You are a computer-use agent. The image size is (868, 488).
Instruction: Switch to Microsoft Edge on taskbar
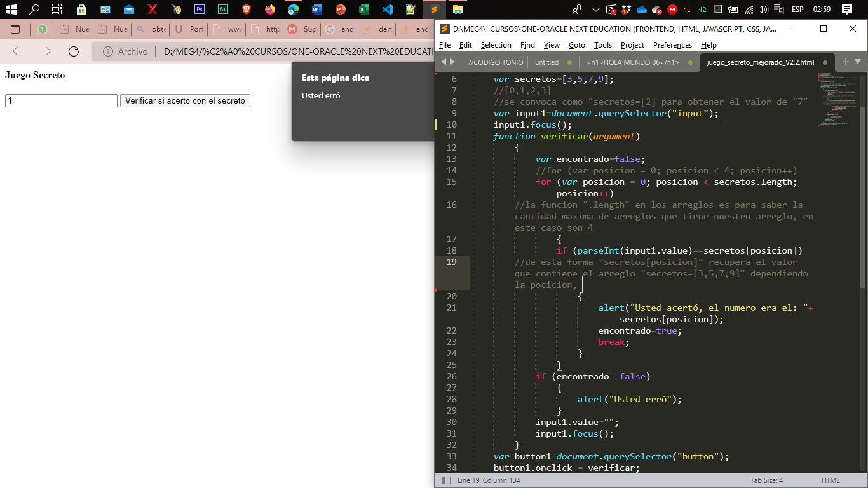point(294,10)
